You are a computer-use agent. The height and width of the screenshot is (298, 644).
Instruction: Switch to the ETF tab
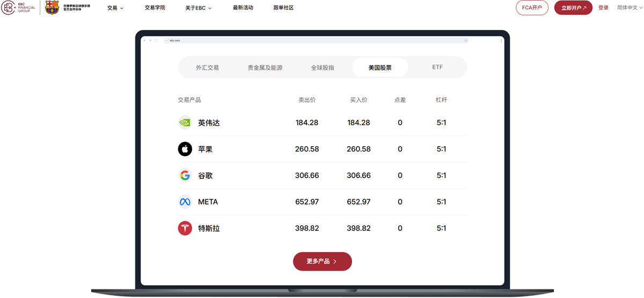point(437,68)
